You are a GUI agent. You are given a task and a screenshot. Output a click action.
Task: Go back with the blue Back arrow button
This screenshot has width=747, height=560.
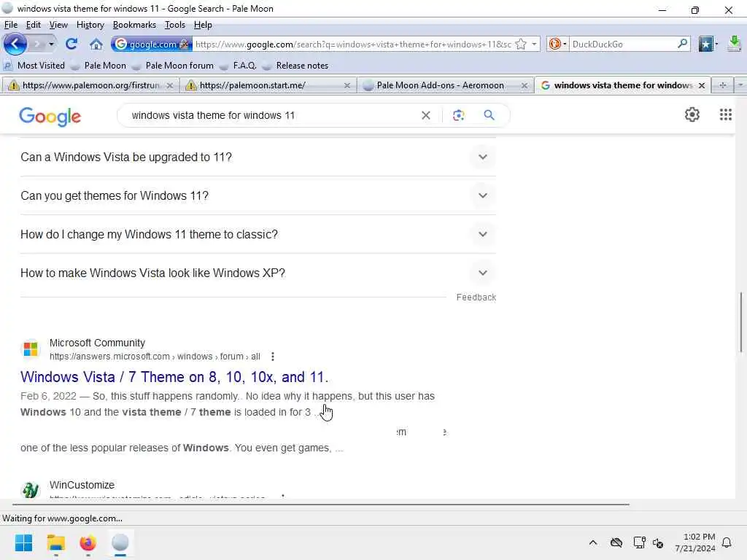(x=15, y=44)
